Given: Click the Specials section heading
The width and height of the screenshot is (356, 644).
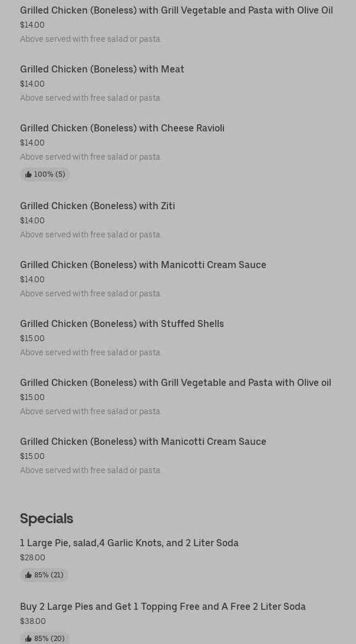Looking at the screenshot, I should coord(47,518).
